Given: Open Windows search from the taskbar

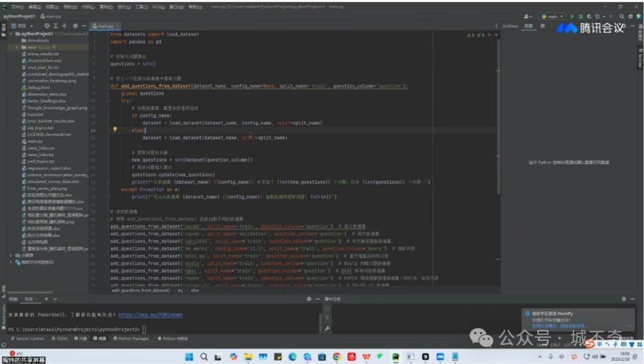Looking at the screenshot, I should (x=204, y=357).
